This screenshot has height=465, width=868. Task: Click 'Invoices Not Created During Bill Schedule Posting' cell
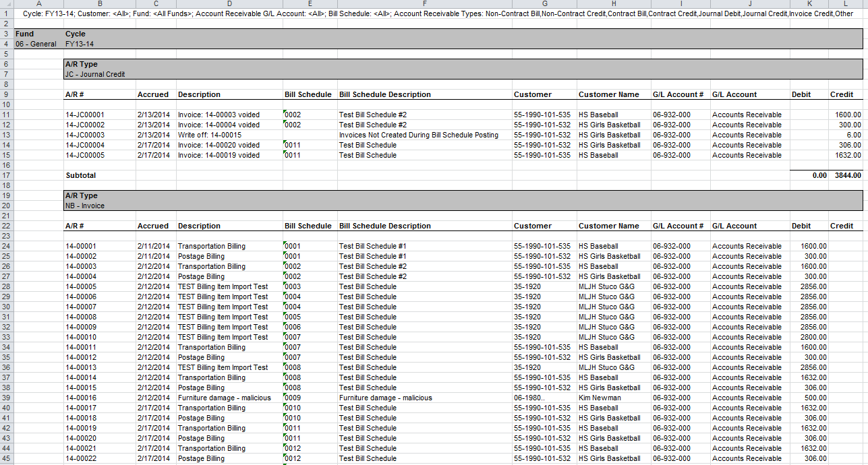point(418,135)
